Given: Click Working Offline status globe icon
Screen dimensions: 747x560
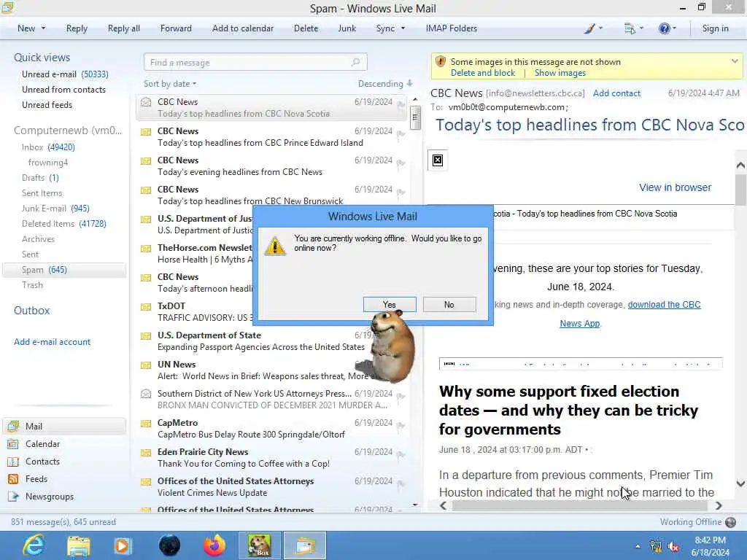Looking at the screenshot, I should pyautogui.click(x=730, y=522).
